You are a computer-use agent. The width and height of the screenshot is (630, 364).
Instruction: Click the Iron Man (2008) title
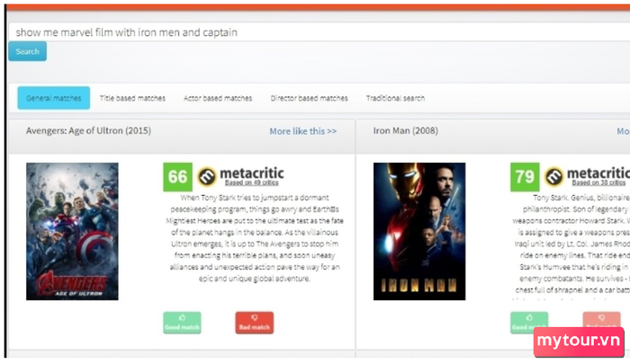405,131
